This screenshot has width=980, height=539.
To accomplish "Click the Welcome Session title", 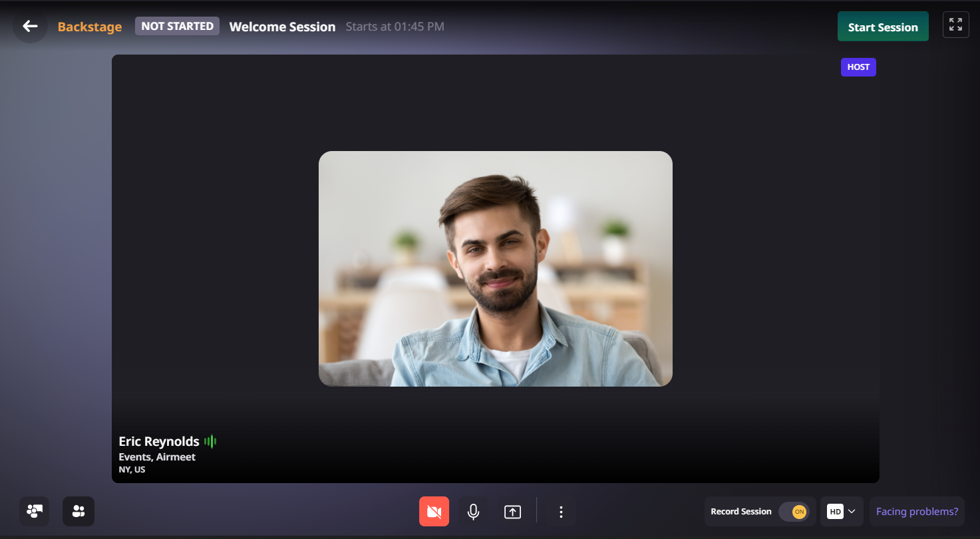I will [282, 27].
